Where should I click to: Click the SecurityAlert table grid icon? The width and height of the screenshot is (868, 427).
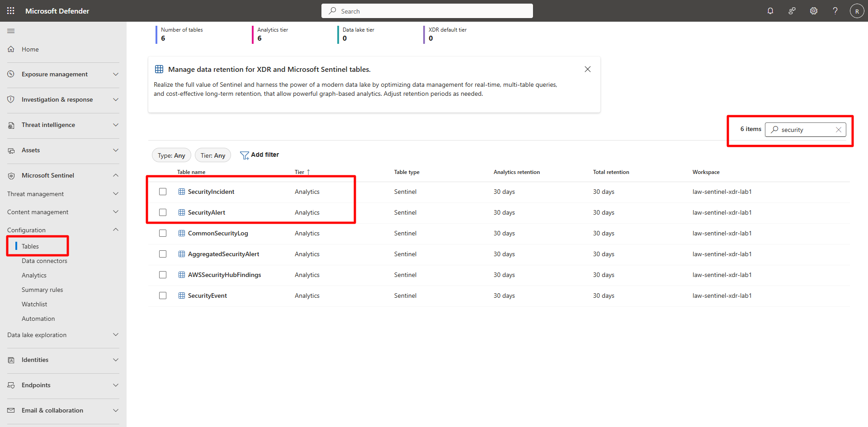pyautogui.click(x=182, y=212)
